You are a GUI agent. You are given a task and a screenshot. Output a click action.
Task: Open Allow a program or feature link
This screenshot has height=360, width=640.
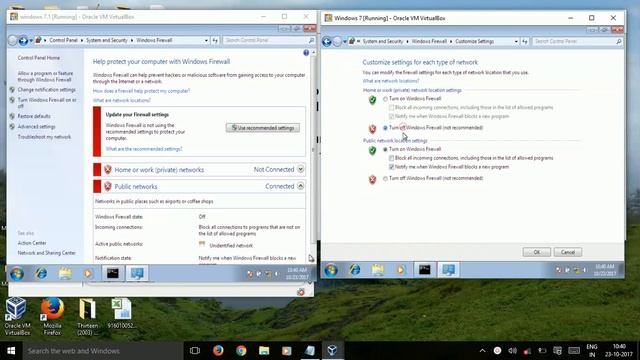45,76
